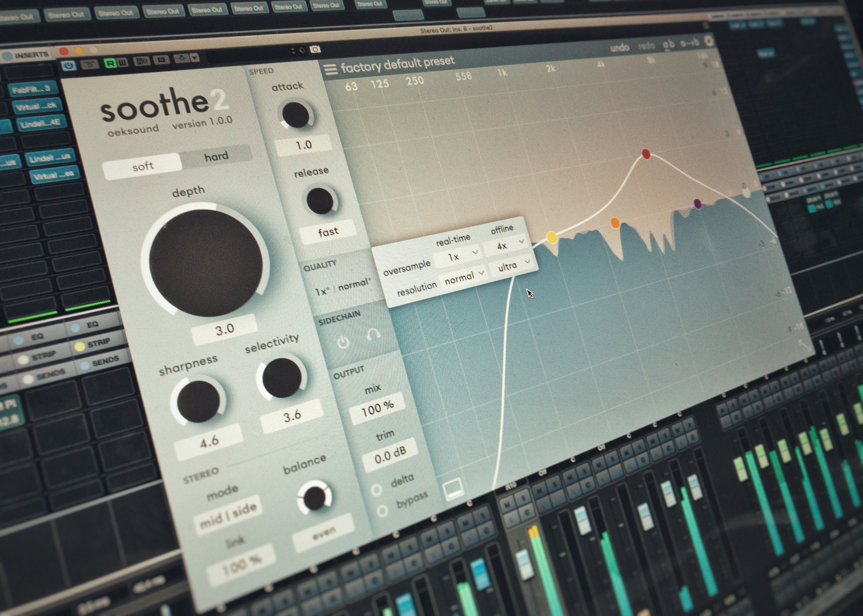The width and height of the screenshot is (863, 616).
Task: Select the soft mode
Action: (x=143, y=166)
